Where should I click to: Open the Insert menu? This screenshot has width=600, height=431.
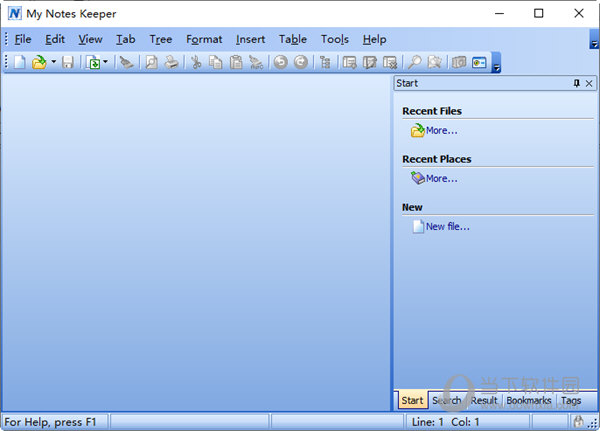(250, 39)
